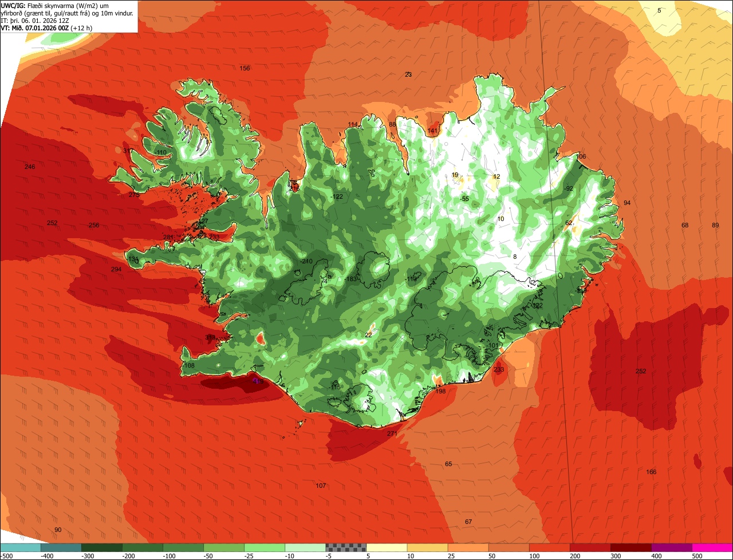Select the 94 value east of Iceland
This screenshot has height=560, width=733.
click(627, 203)
